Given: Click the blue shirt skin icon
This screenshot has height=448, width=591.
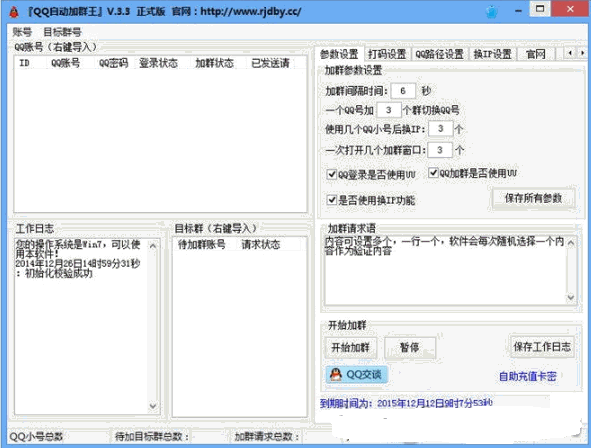Looking at the screenshot, I should (491, 12).
